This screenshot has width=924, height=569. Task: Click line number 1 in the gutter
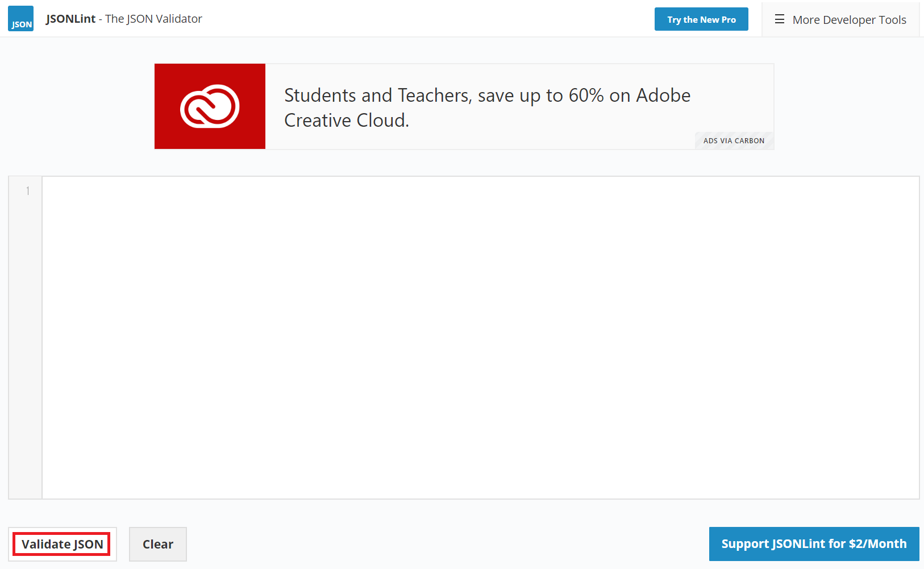click(x=27, y=191)
